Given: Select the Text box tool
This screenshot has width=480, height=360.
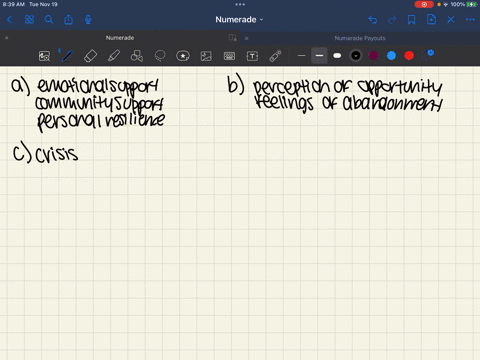Looking at the screenshot, I should pos(252,56).
